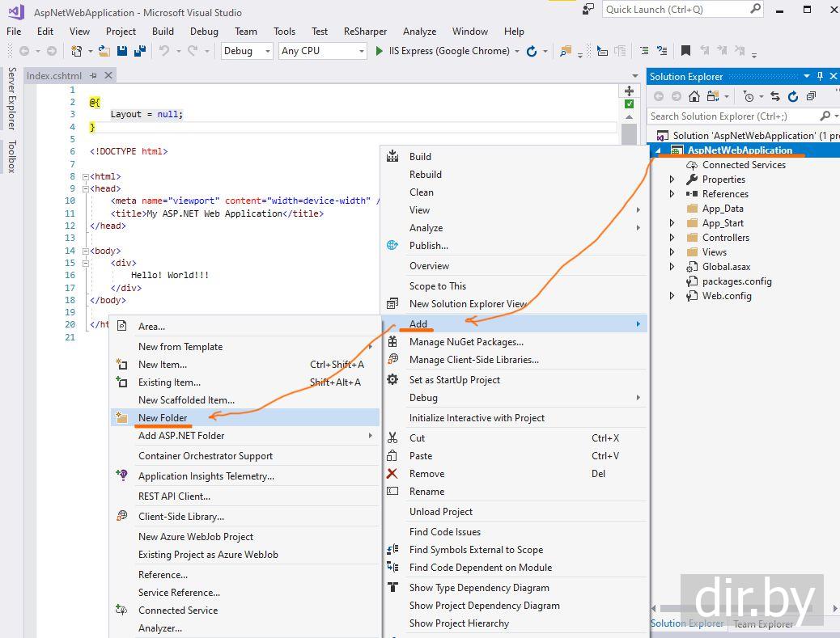840x638 pixels.
Task: Select New Folder in the Add submenu
Action: [x=163, y=418]
